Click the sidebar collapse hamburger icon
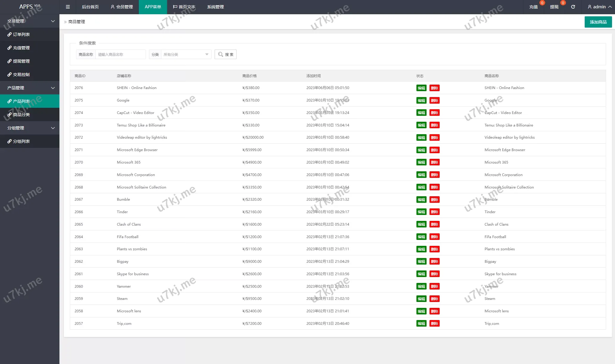This screenshot has width=615, height=364. pos(68,7)
